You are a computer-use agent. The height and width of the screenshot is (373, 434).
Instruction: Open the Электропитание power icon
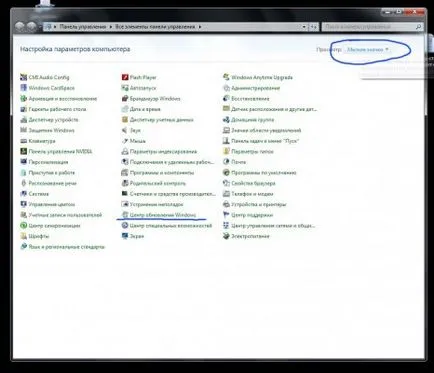click(226, 236)
